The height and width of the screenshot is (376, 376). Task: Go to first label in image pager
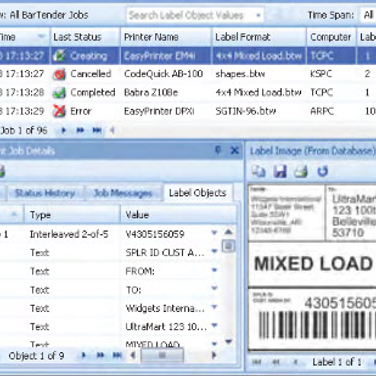pyautogui.click(x=257, y=362)
